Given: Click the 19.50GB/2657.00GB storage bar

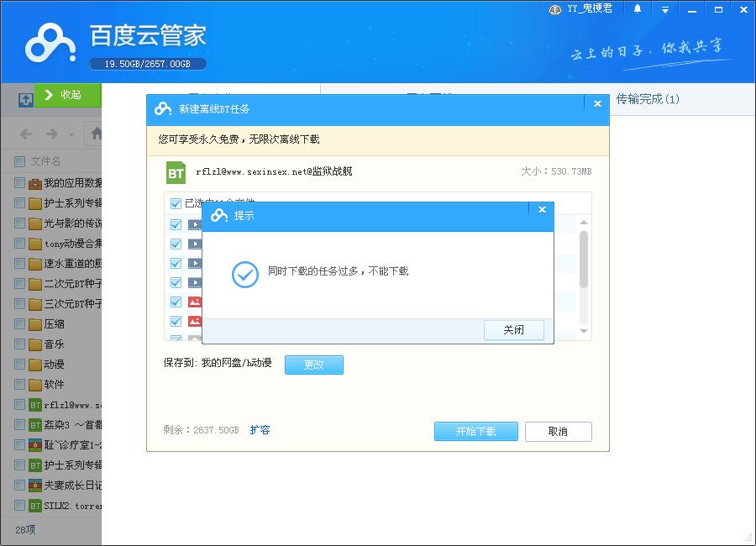Looking at the screenshot, I should click(147, 64).
